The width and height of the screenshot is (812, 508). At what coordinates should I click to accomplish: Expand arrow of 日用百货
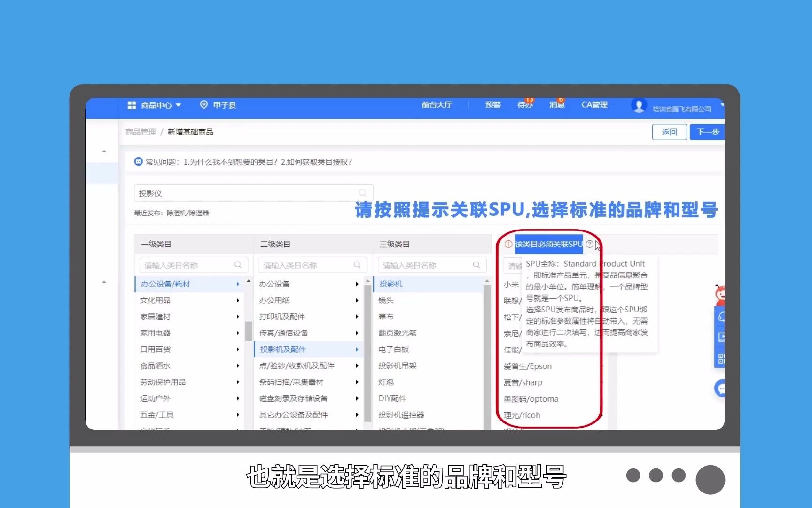(x=238, y=349)
